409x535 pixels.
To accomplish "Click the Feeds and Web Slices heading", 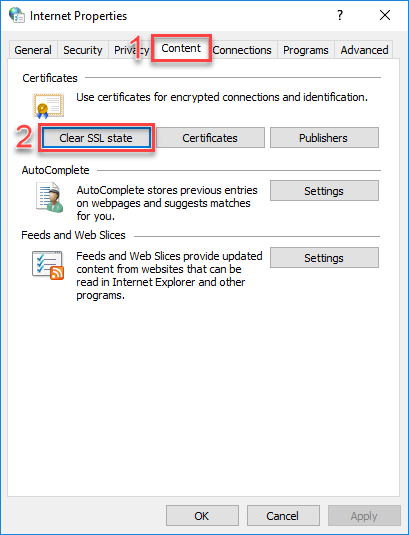I will point(73,235).
